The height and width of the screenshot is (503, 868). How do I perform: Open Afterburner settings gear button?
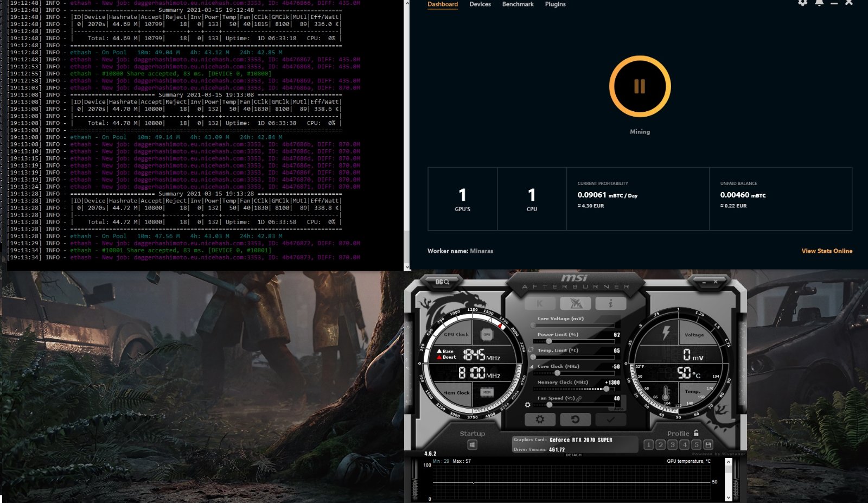click(x=540, y=419)
